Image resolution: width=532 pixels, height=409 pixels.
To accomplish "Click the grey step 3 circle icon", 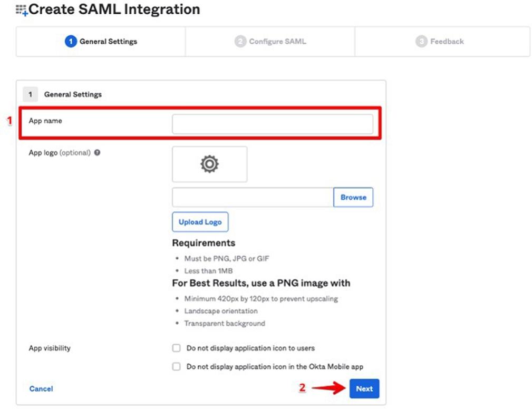I will (x=421, y=42).
